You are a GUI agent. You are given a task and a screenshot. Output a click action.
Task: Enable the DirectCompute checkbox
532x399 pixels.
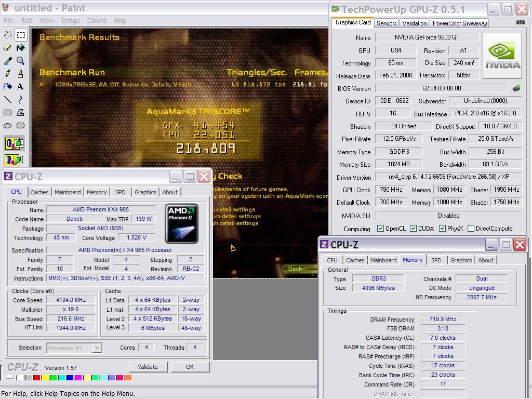point(471,229)
